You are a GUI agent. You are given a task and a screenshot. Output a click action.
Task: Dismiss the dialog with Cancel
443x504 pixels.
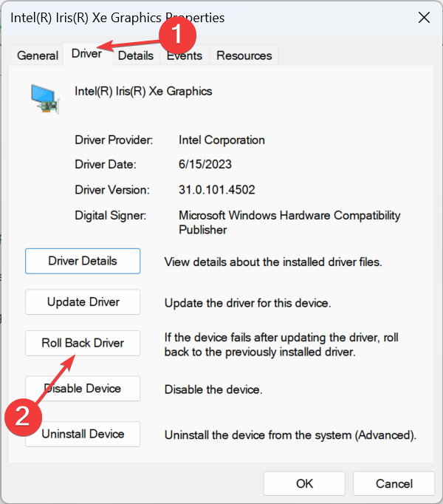pyautogui.click(x=394, y=483)
